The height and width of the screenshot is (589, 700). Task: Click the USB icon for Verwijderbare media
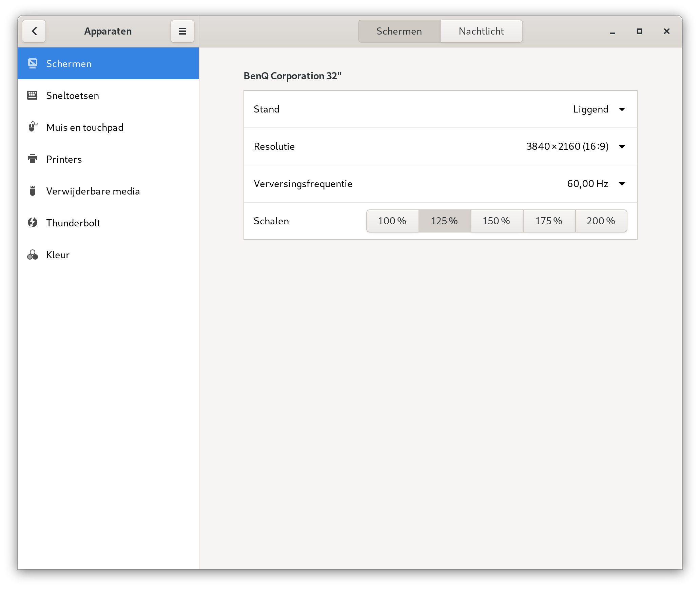point(33,191)
